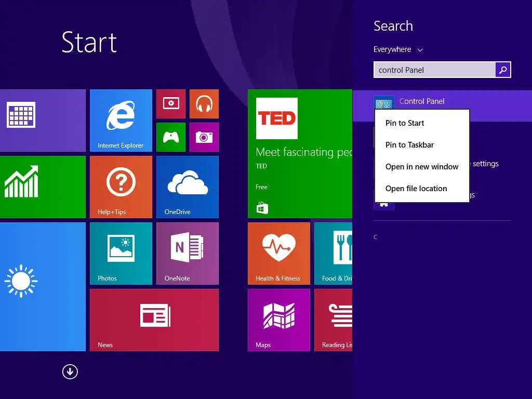Open the TED store tile
The height and width of the screenshot is (399, 532).
pyautogui.click(x=300, y=154)
